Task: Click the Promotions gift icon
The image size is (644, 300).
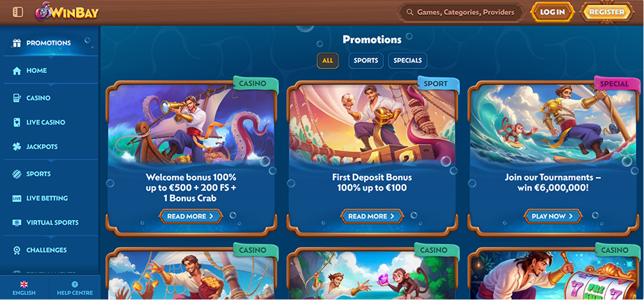Action: coord(17,43)
